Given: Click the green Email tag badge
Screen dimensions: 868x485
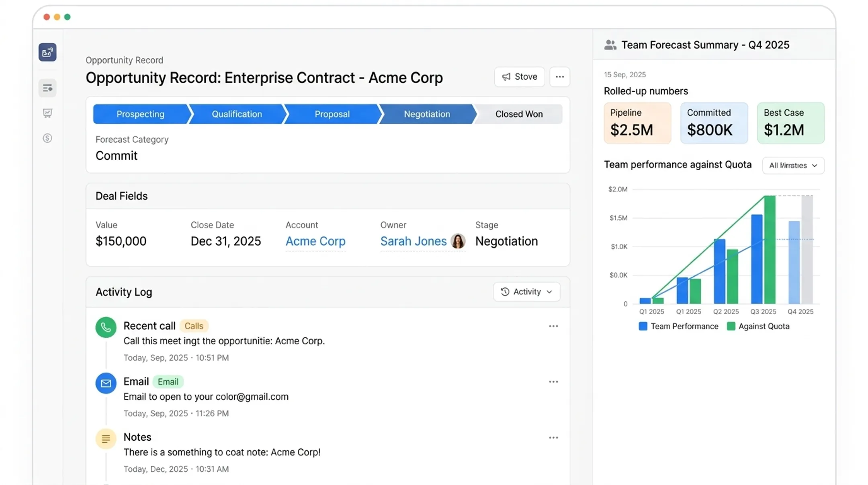Looking at the screenshot, I should [x=168, y=382].
